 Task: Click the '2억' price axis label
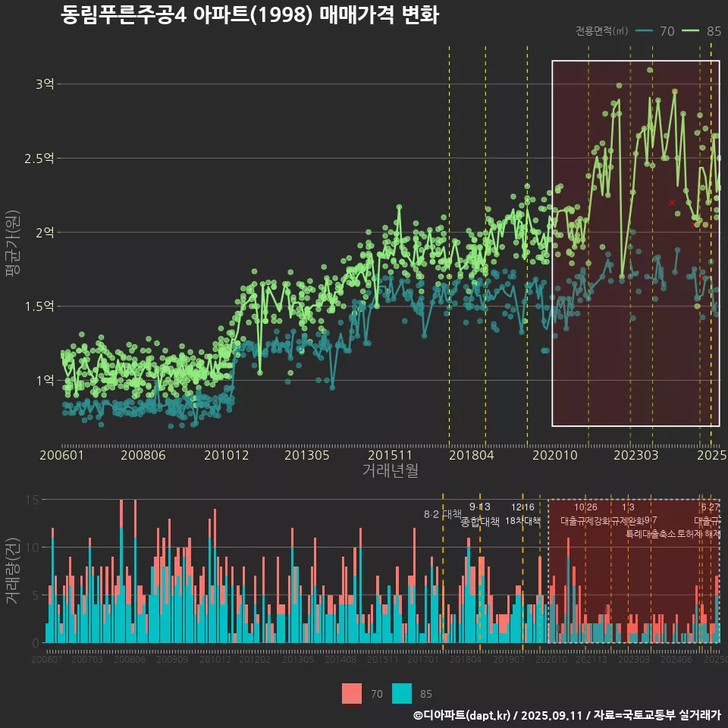tap(45, 232)
